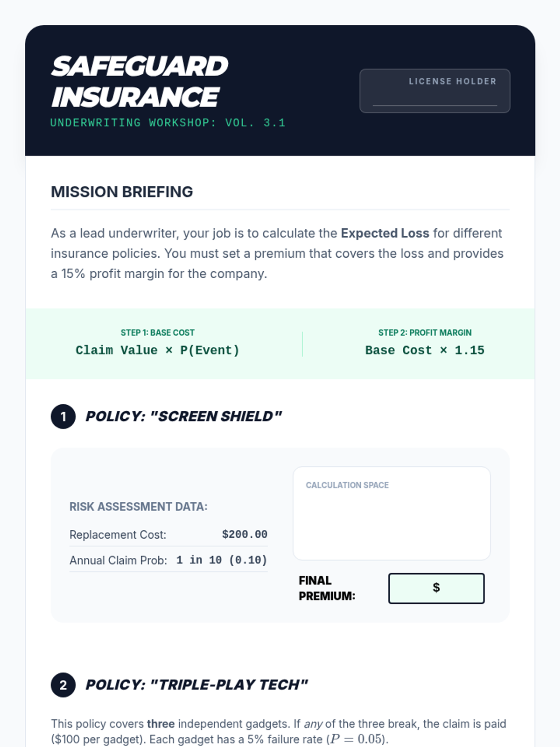
Task: Click the bold Expected Loss term
Action: pos(385,233)
